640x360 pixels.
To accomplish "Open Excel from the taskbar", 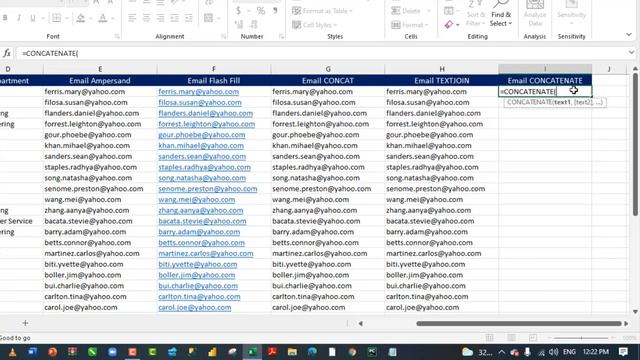I will (252, 352).
